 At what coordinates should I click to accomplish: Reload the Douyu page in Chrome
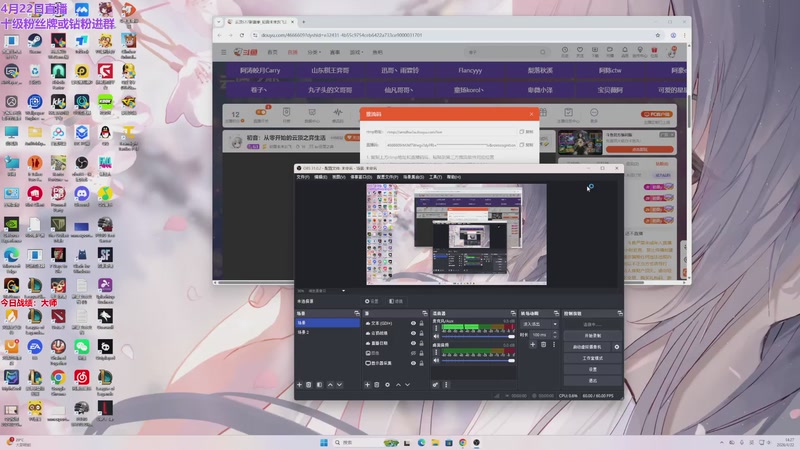(x=242, y=35)
